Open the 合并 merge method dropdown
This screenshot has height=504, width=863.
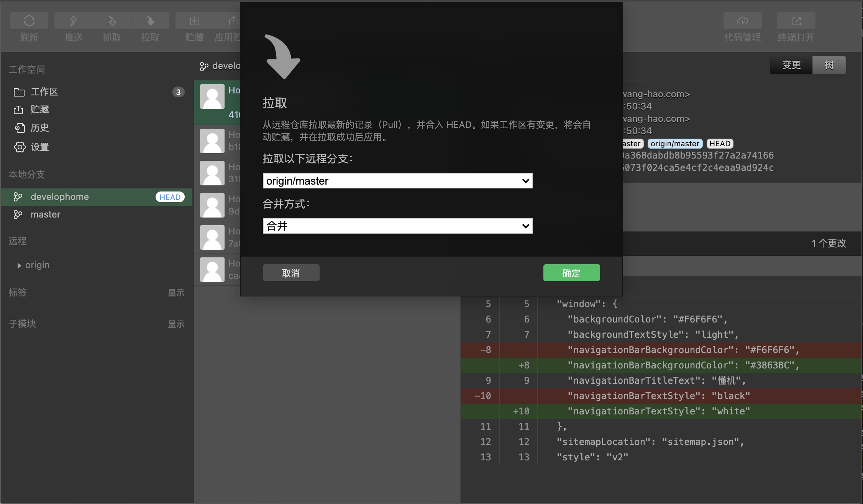pyautogui.click(x=398, y=226)
